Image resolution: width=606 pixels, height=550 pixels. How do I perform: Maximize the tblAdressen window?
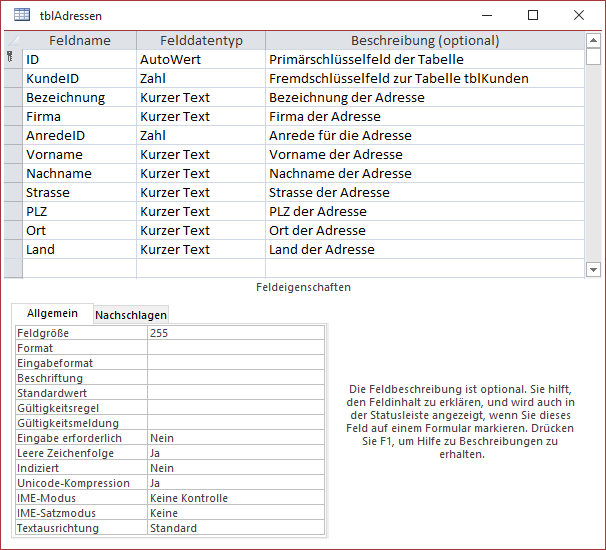click(x=533, y=15)
